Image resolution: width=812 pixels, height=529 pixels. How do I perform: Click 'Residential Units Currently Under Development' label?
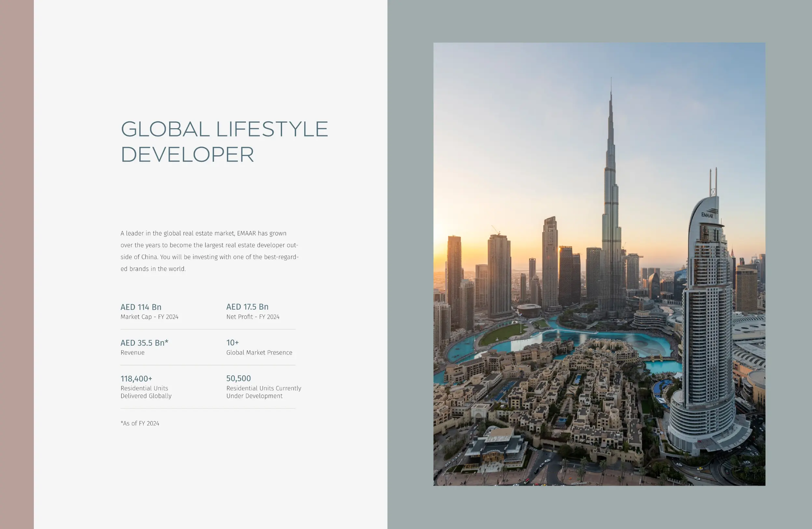(264, 392)
